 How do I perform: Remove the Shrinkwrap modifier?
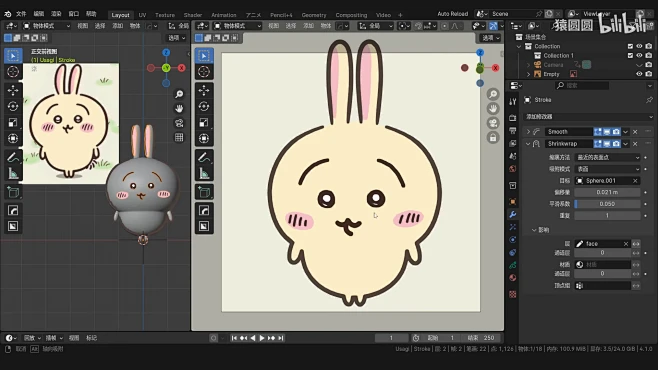tap(635, 143)
